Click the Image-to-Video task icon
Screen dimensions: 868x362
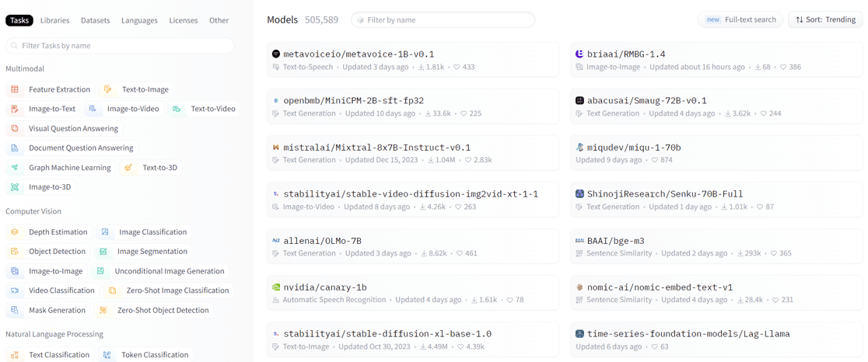(93, 109)
